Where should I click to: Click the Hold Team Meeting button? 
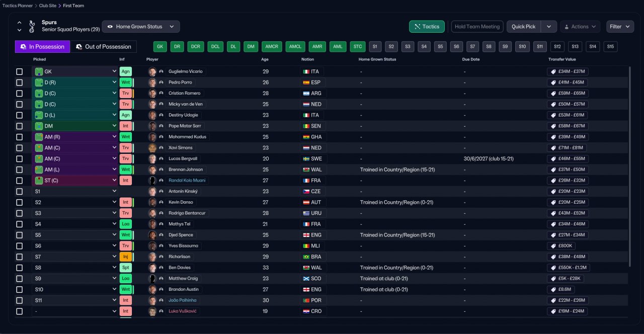(477, 27)
